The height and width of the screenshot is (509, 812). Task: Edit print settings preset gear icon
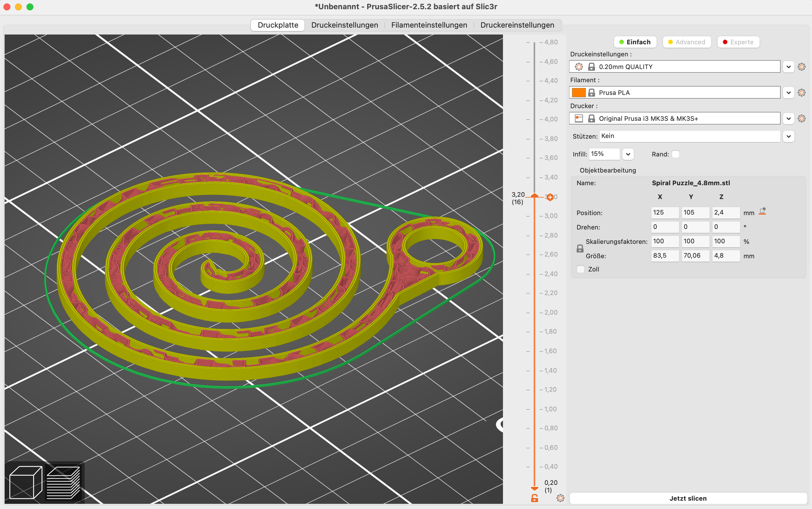(x=802, y=67)
